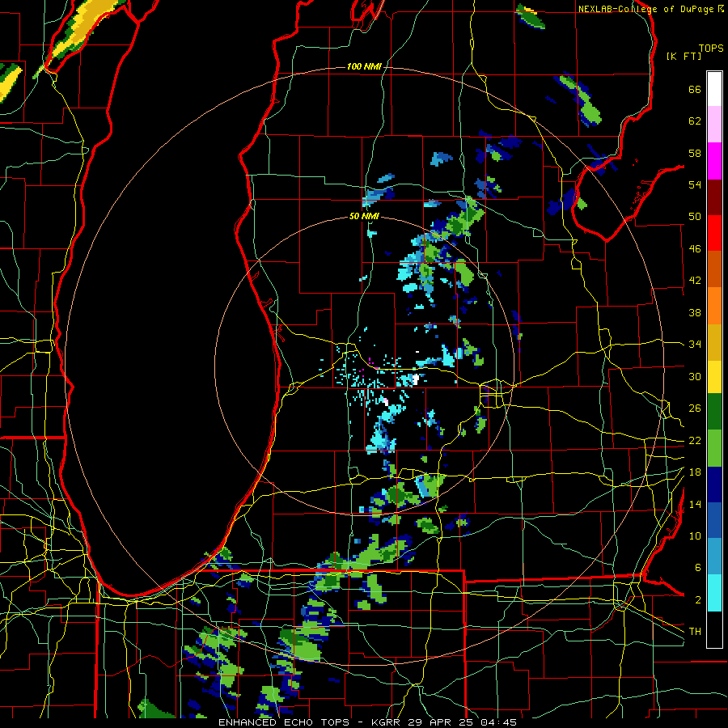Image resolution: width=728 pixels, height=728 pixels.
Task: Click the bright red 46-50 legend color
Action: click(714, 233)
